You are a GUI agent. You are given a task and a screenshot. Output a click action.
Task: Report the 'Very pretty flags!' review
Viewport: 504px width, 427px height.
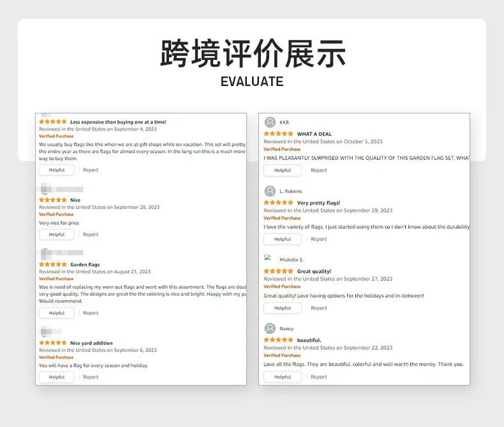[x=318, y=239]
